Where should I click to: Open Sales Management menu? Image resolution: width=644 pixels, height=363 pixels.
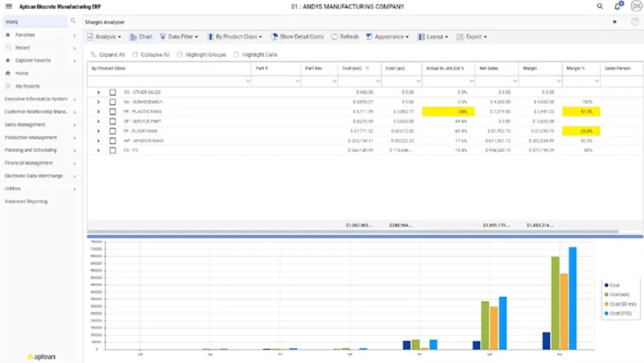(x=40, y=125)
